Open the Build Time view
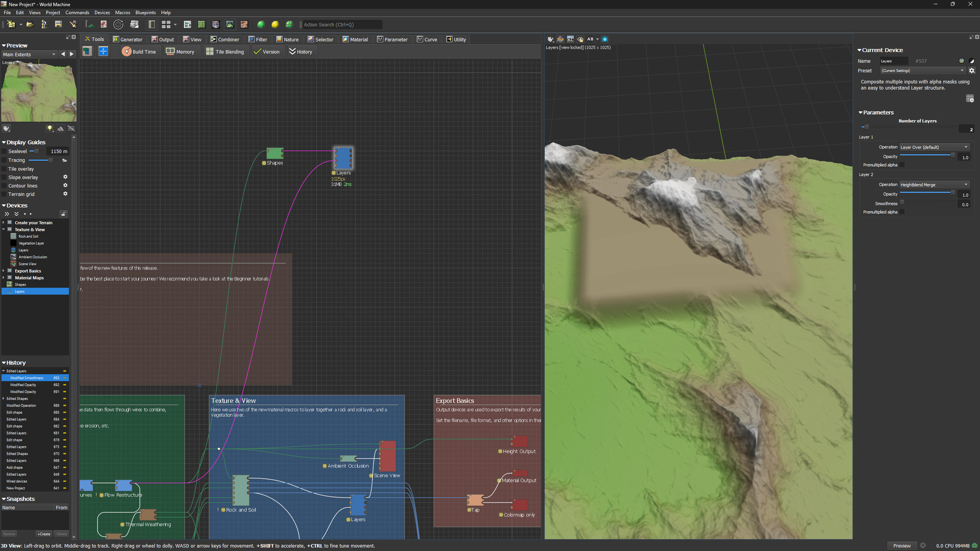 139,52
